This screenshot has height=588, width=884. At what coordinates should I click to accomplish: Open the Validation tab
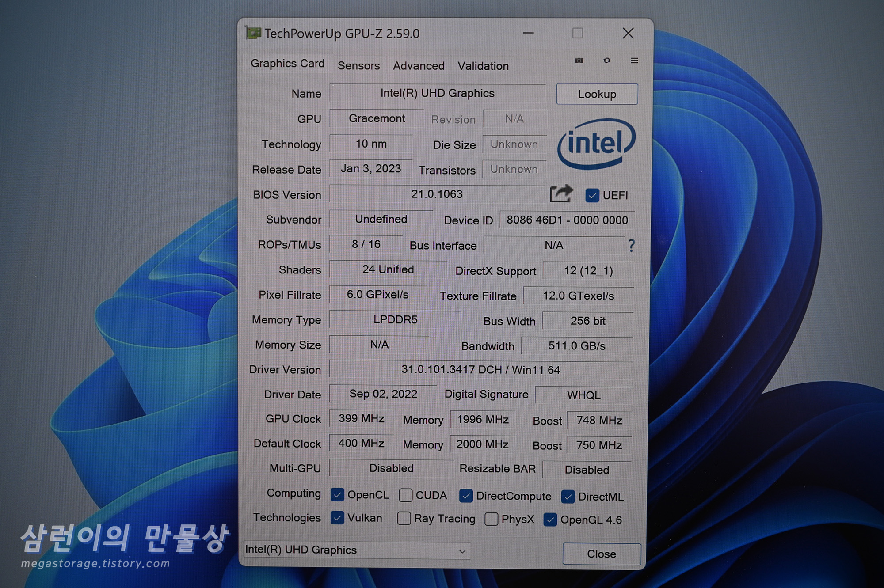[x=483, y=66]
